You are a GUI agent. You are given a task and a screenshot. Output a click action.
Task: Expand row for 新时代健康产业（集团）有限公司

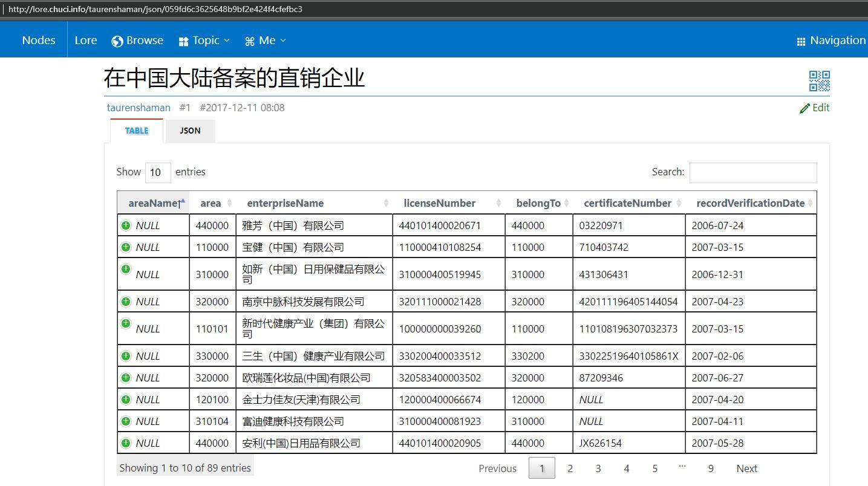(126, 323)
